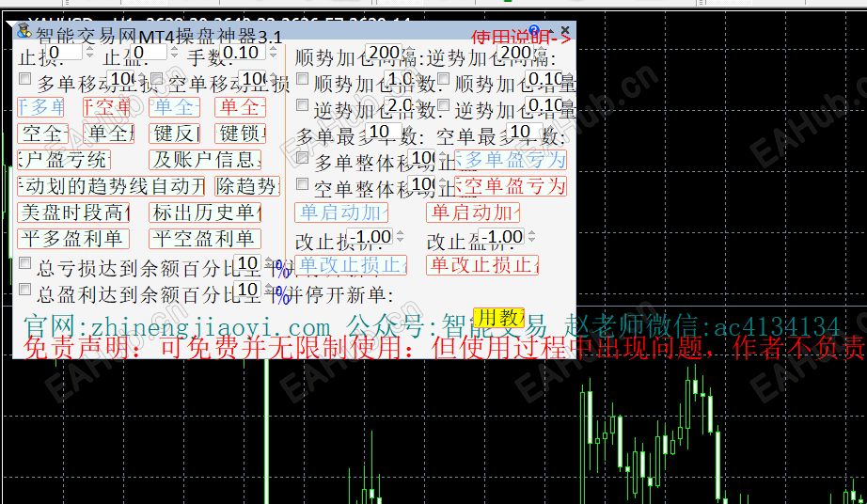Click the 平多盈利单 button
The image size is (867, 504).
(x=73, y=239)
